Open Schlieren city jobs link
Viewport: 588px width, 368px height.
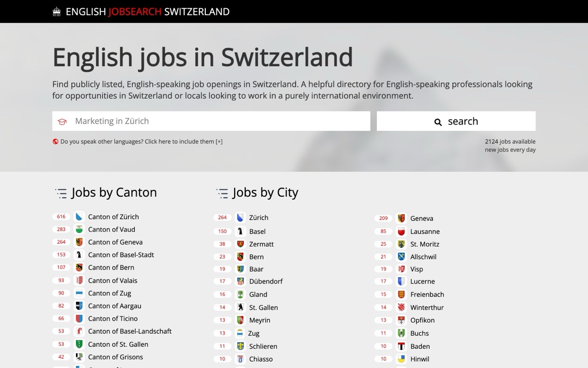(x=263, y=346)
